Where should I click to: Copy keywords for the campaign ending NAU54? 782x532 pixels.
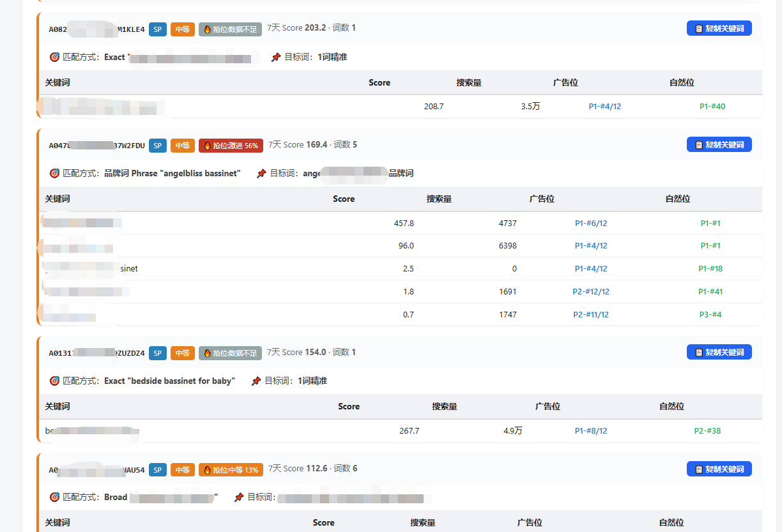[719, 469]
